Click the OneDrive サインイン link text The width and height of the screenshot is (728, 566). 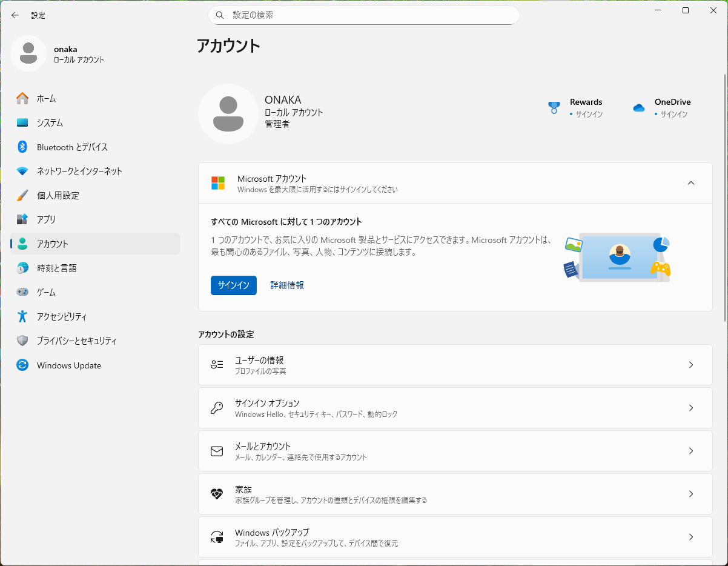[673, 114]
